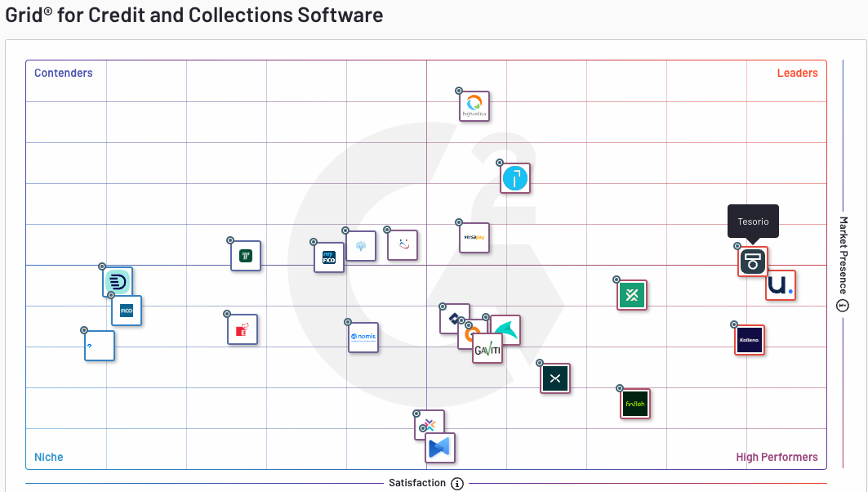Select the HighRadius logo at top of grid

474,106
